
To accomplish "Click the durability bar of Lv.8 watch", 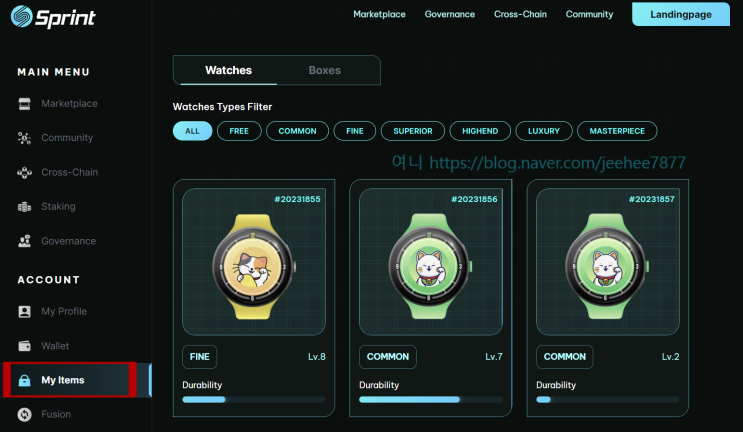I will [x=254, y=400].
